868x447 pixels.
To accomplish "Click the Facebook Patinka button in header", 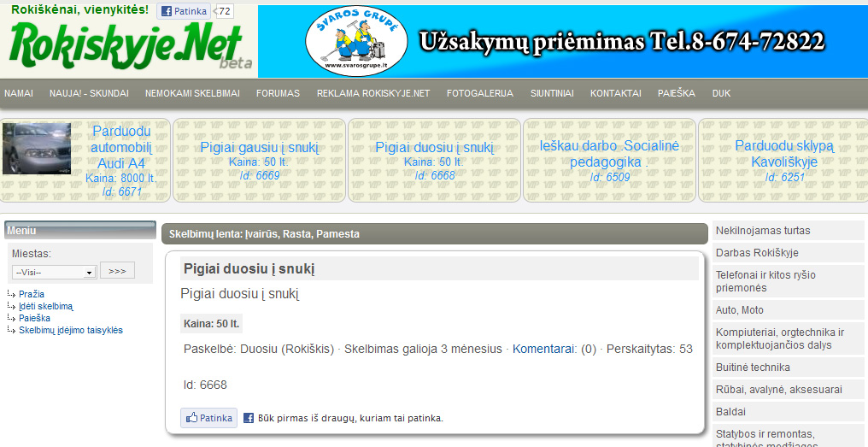I will [x=184, y=12].
